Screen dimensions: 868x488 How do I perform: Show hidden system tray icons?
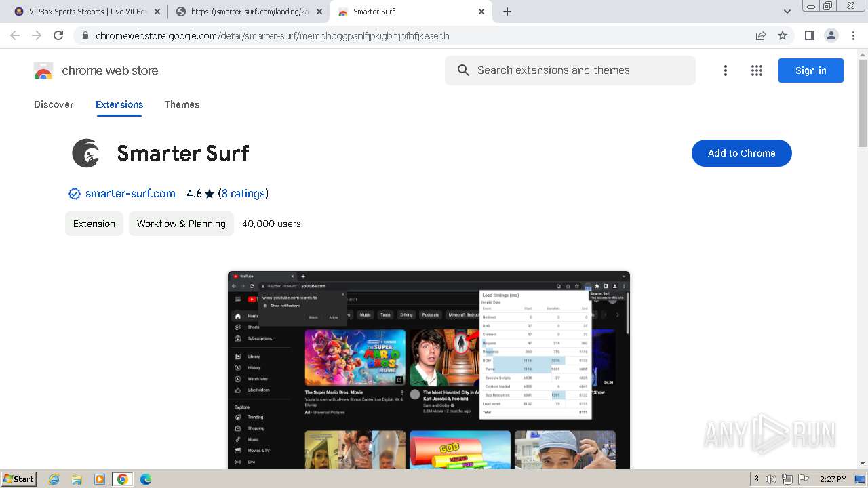pos(756,479)
